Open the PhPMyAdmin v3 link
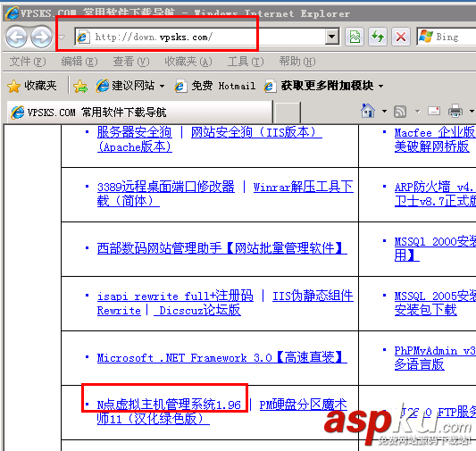476x451 pixels. (x=435, y=351)
